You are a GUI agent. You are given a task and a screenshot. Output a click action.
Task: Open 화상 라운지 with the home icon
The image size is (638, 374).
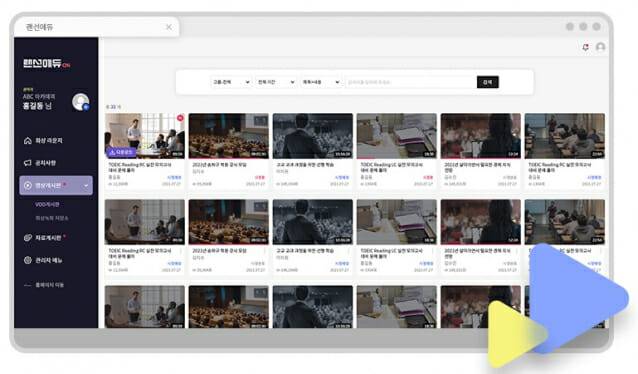point(43,140)
